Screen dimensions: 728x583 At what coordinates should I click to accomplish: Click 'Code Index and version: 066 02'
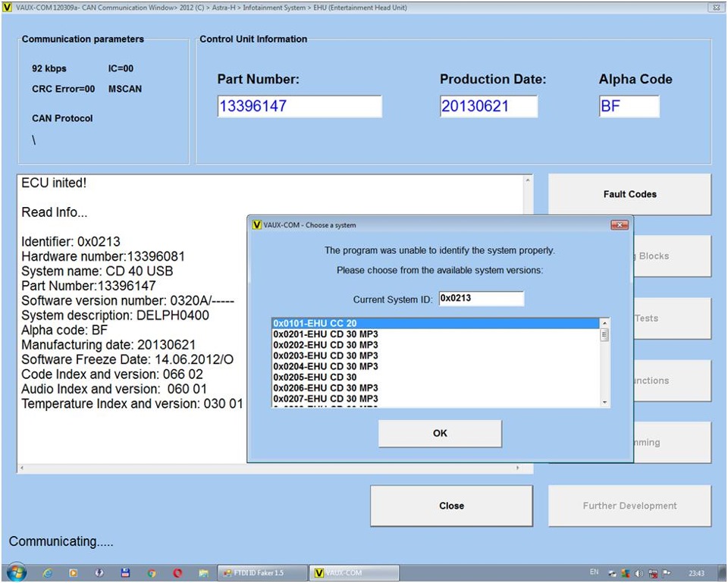click(x=112, y=375)
